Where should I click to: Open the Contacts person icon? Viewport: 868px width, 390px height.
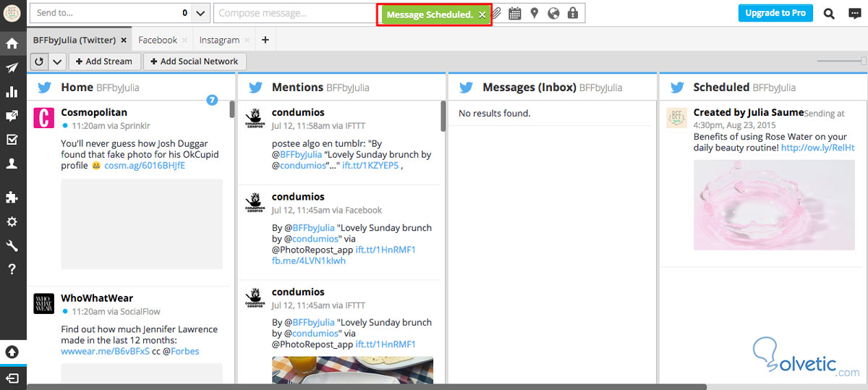(x=12, y=164)
